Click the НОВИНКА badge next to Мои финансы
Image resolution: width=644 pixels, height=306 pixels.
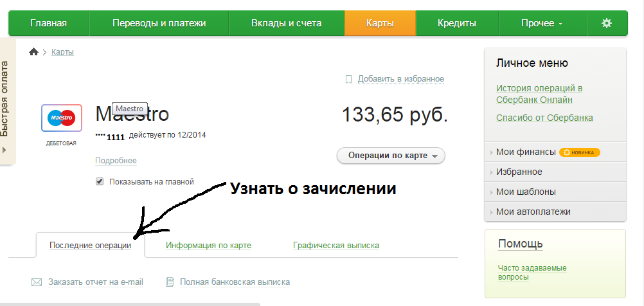[580, 152]
